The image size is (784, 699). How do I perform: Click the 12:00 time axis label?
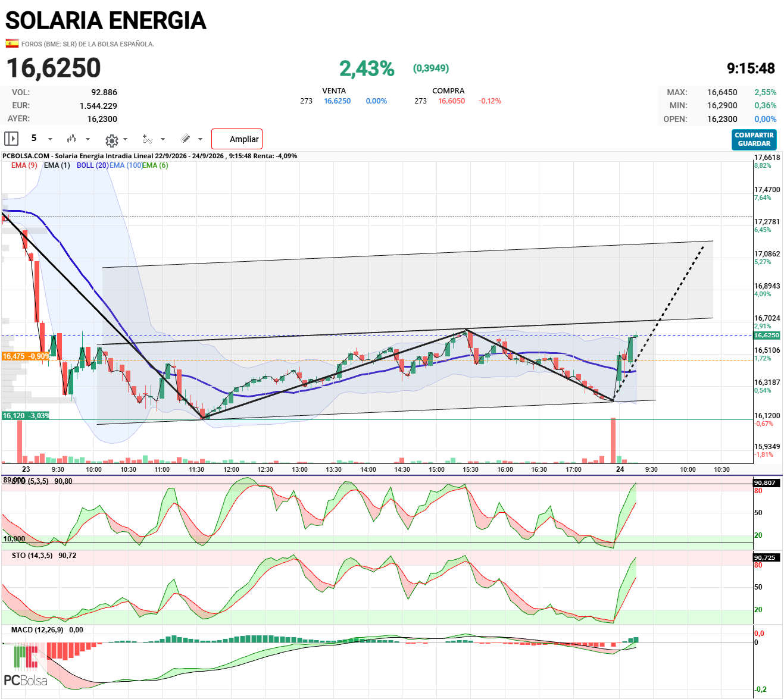pos(232,469)
